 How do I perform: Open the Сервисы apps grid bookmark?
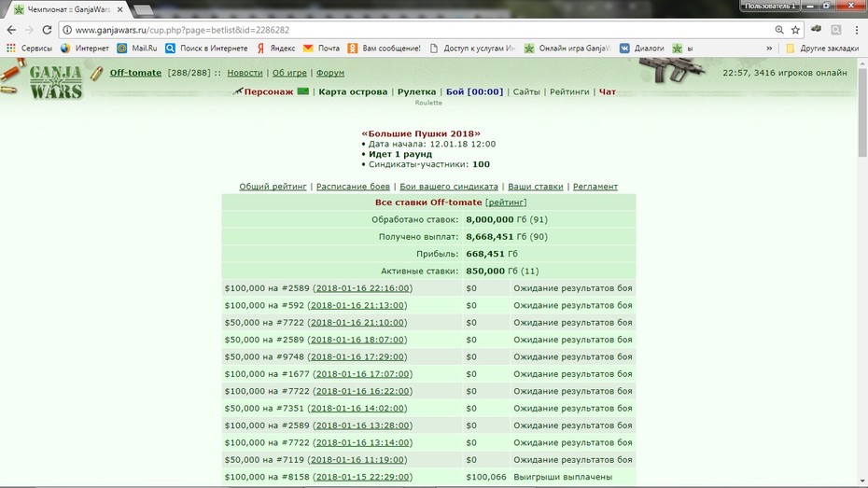click(x=29, y=49)
